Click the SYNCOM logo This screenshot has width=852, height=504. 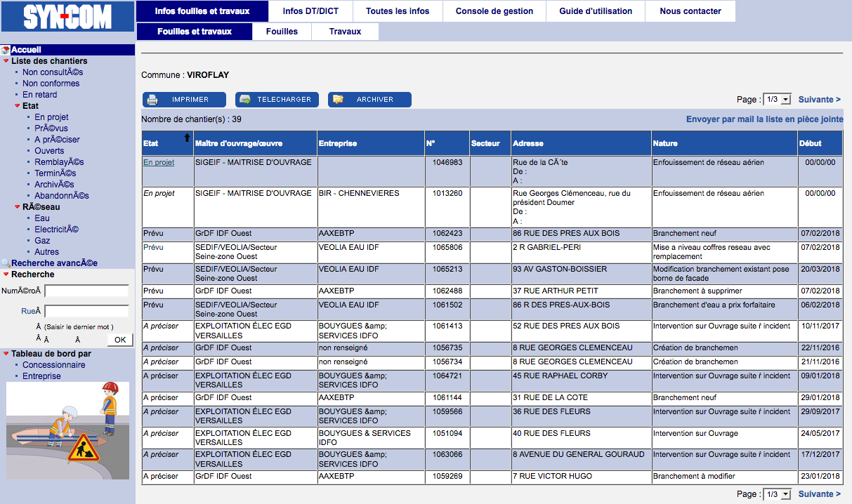[x=67, y=16]
